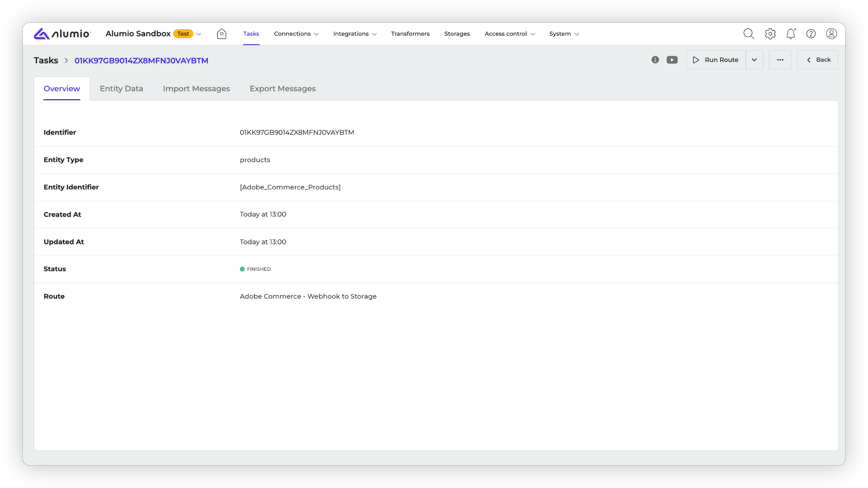Open settings gear icon
This screenshot has height=488, width=868.
[770, 34]
